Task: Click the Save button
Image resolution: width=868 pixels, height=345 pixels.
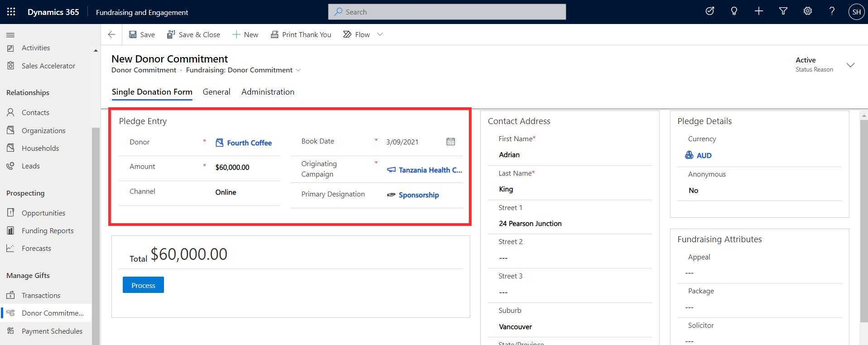Action: coord(142,34)
